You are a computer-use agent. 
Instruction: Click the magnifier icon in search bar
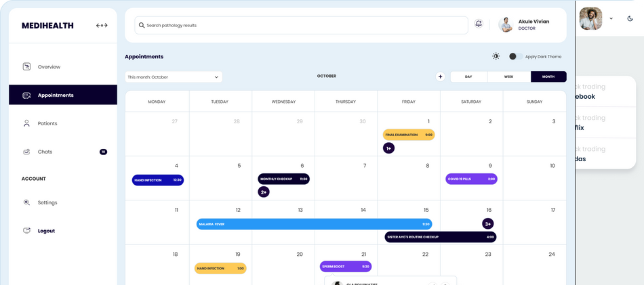click(142, 26)
